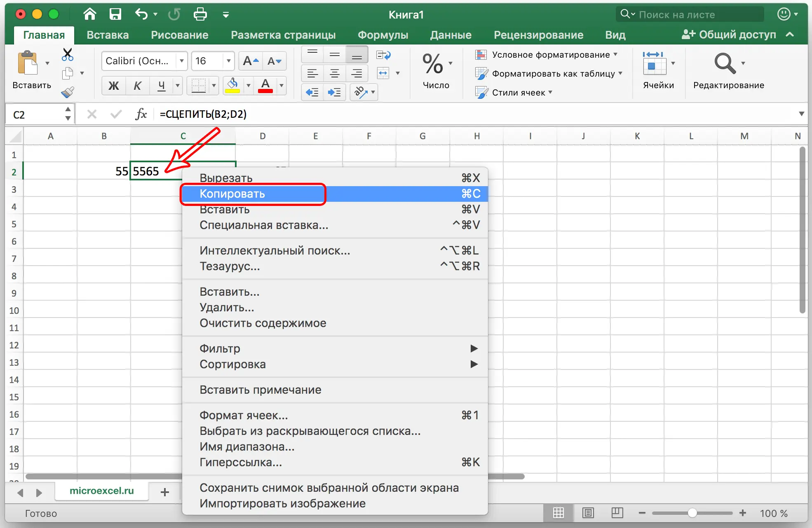The height and width of the screenshot is (528, 812).
Task: Click the Name Box showing C2
Action: (39, 114)
